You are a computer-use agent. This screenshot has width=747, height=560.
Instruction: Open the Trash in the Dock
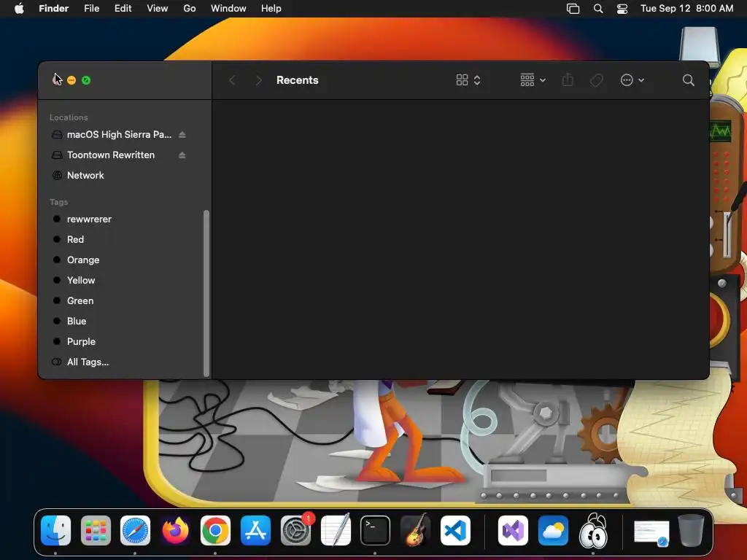(692, 530)
